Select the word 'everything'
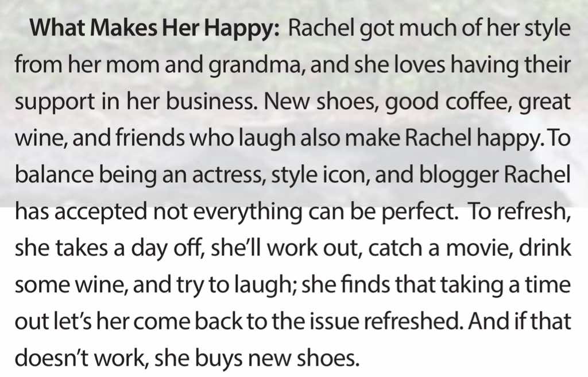Image resolution: width=588 pixels, height=377 pixels. [x=247, y=213]
